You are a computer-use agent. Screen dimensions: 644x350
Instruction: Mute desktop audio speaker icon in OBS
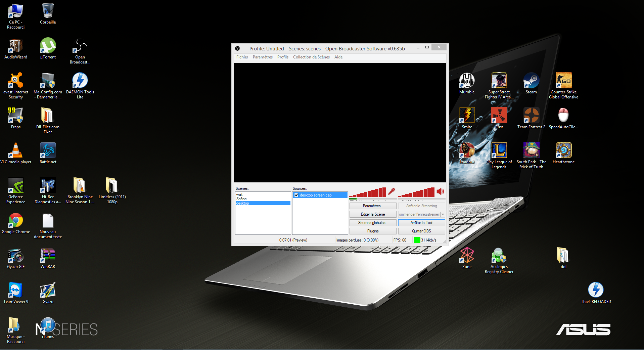coord(440,191)
